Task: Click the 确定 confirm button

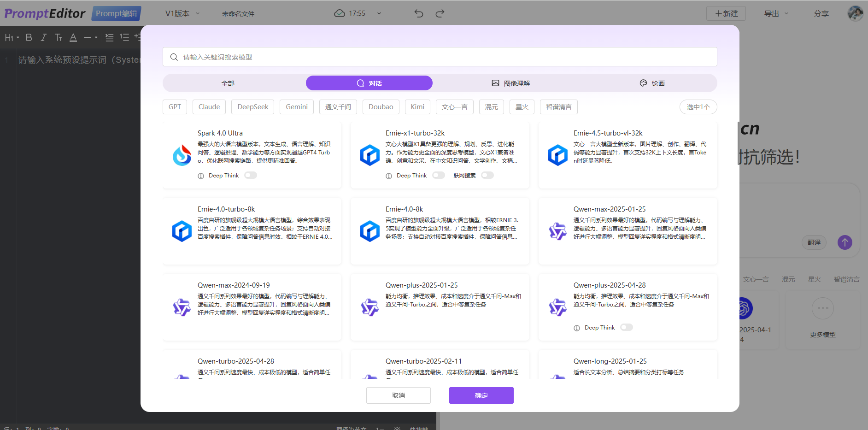Action: point(481,395)
